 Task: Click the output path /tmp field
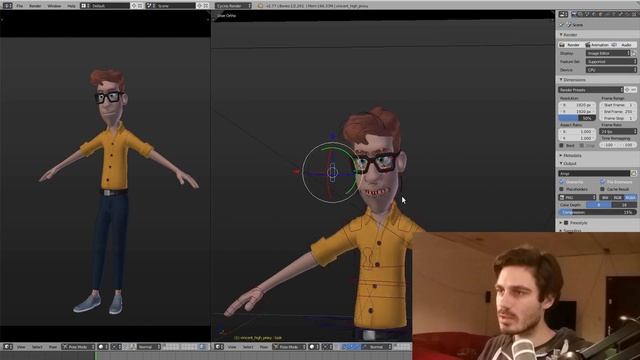pos(594,173)
